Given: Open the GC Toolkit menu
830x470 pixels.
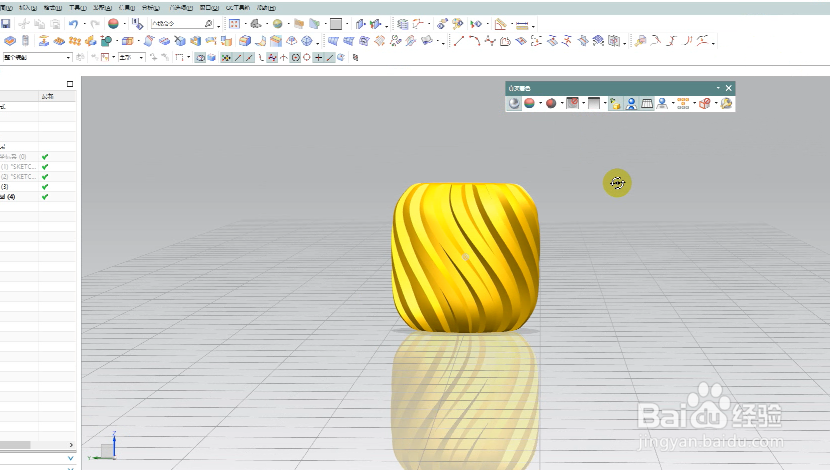Looking at the screenshot, I should (238, 7).
